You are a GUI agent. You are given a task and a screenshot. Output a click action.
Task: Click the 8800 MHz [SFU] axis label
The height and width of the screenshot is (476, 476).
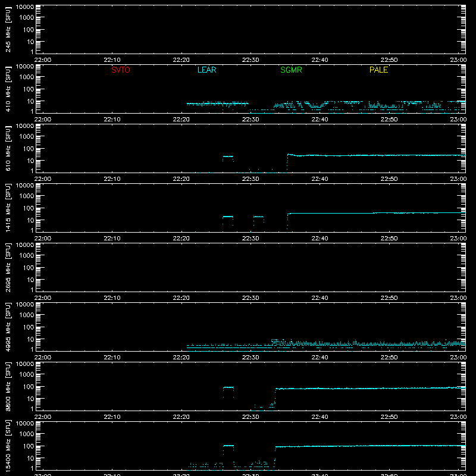pos(8,387)
